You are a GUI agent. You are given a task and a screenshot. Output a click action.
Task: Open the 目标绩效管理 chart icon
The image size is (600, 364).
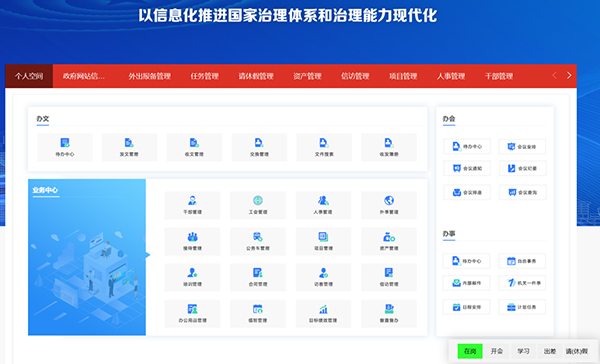pos(323,309)
